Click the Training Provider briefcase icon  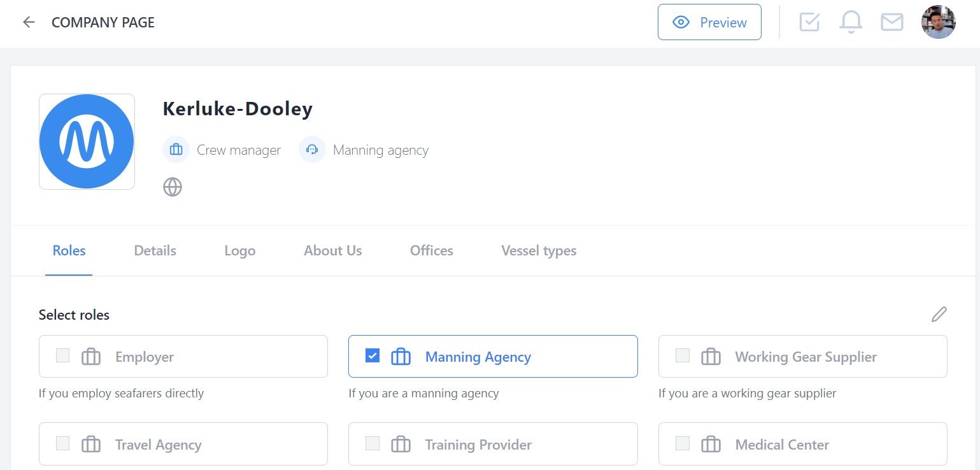tap(401, 444)
